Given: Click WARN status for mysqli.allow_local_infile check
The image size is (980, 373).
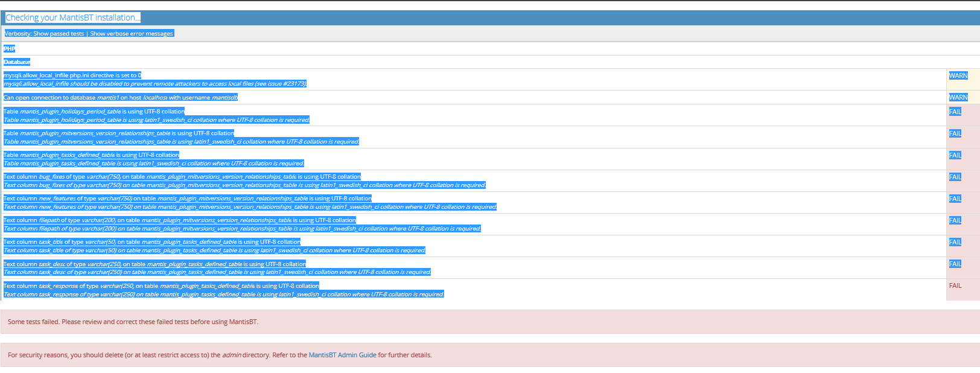Looking at the screenshot, I should (x=958, y=75).
